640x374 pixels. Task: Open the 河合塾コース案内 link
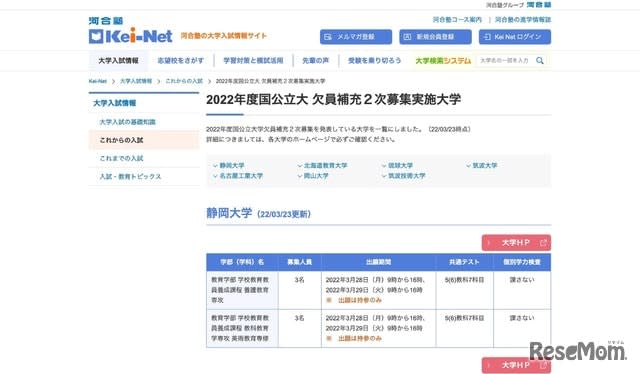(457, 20)
